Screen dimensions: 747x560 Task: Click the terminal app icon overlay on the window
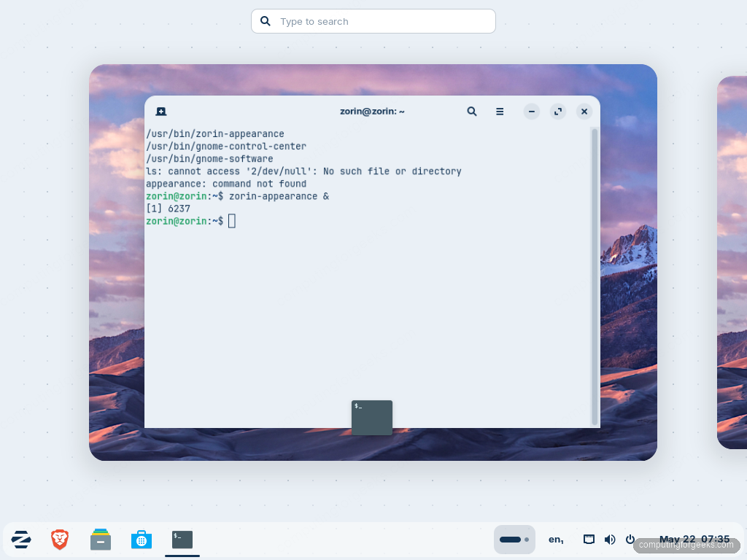372,418
